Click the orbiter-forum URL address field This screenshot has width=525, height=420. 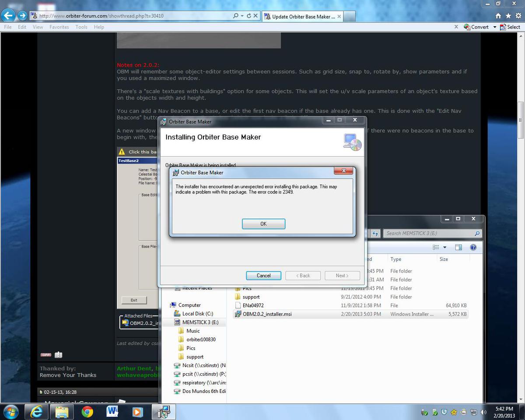click(x=131, y=16)
